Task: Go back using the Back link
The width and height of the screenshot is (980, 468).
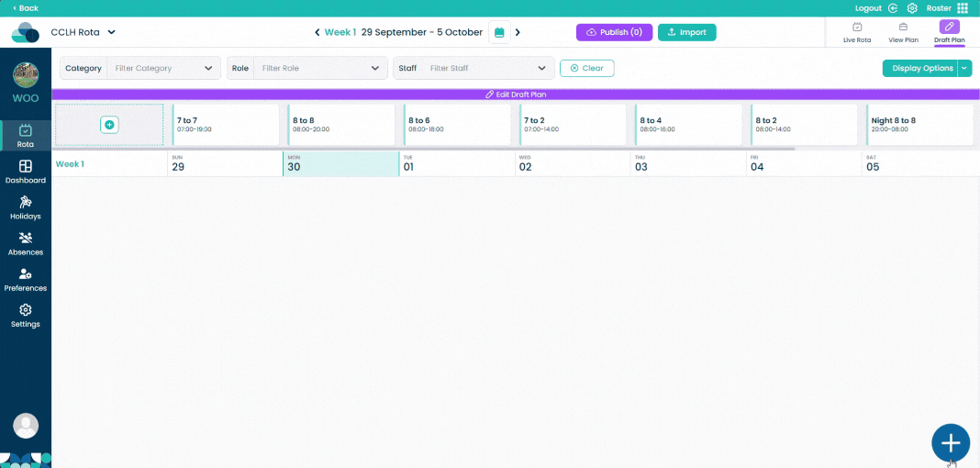Action: [x=26, y=8]
